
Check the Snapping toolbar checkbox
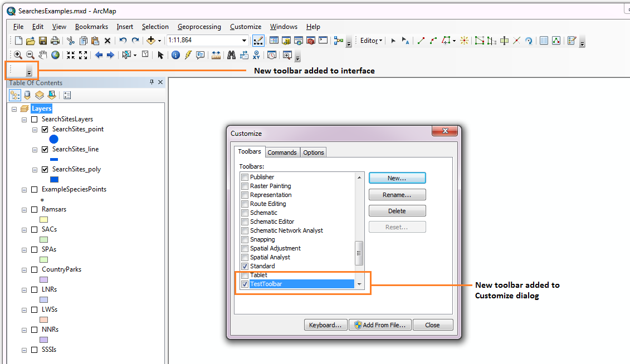(245, 239)
